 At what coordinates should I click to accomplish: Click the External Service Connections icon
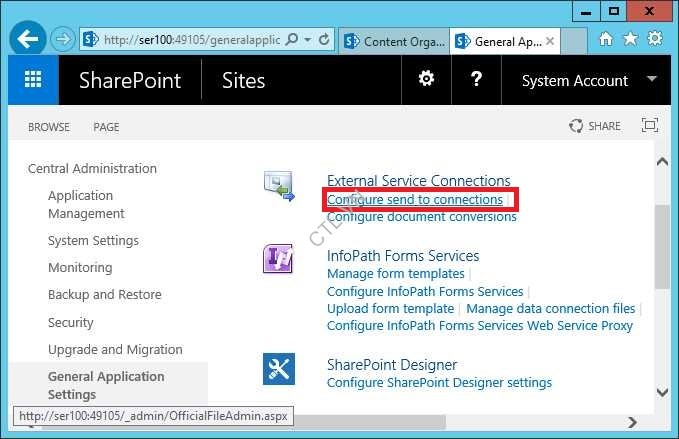[x=279, y=187]
